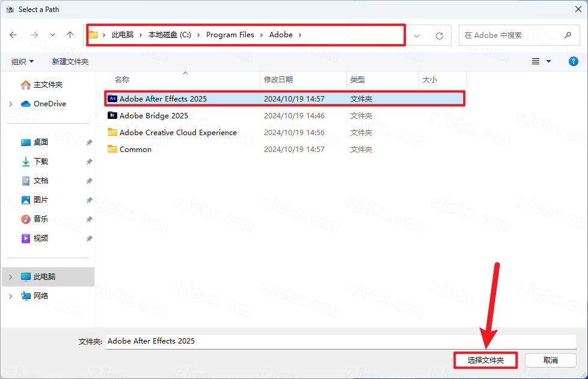Click the Program Files breadcrumb segment
This screenshot has width=588, height=379.
[x=230, y=35]
